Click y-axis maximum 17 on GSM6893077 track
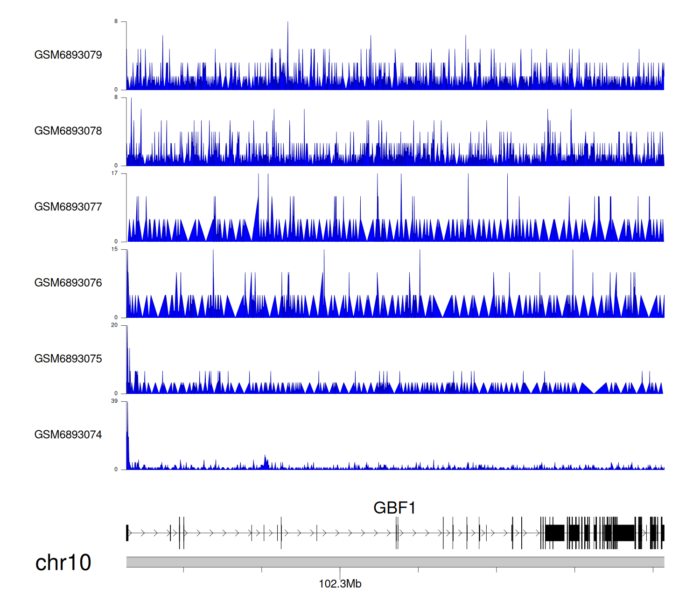Viewport: 700px width, 616px height. (x=115, y=173)
